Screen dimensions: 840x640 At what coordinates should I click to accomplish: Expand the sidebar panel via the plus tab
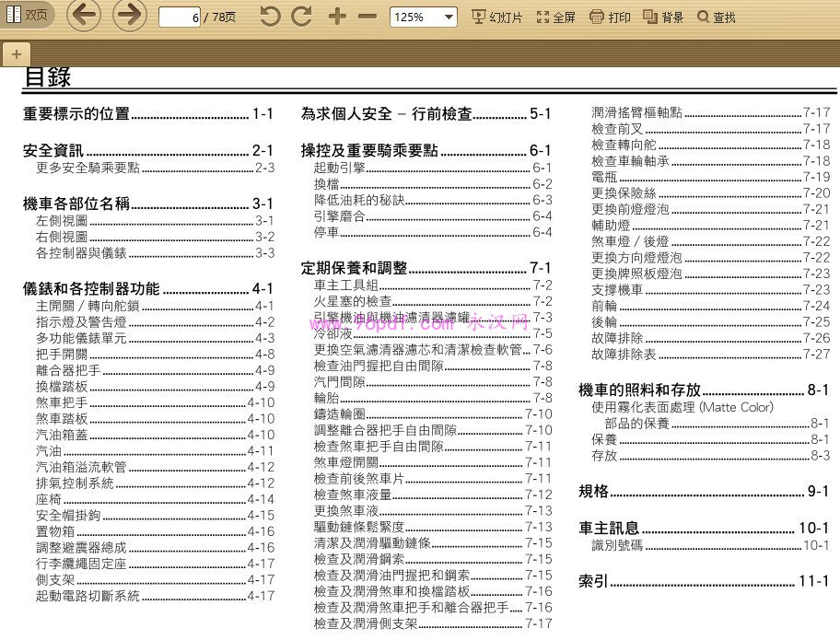(x=15, y=53)
